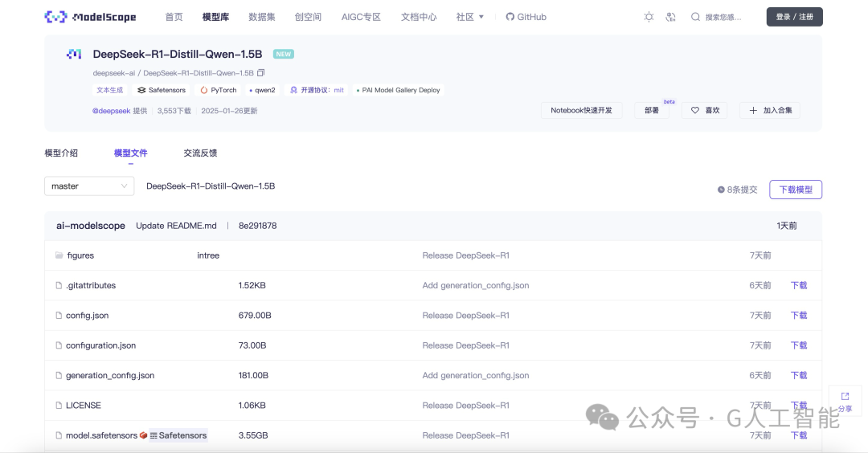
Task: Click the share icon on the right edge
Action: pyautogui.click(x=845, y=397)
